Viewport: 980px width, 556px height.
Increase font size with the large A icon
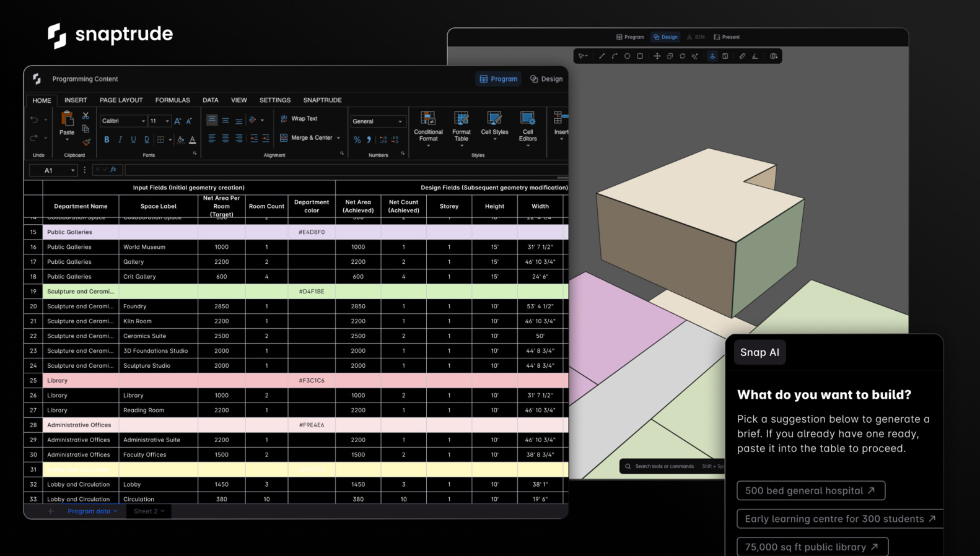pos(178,121)
